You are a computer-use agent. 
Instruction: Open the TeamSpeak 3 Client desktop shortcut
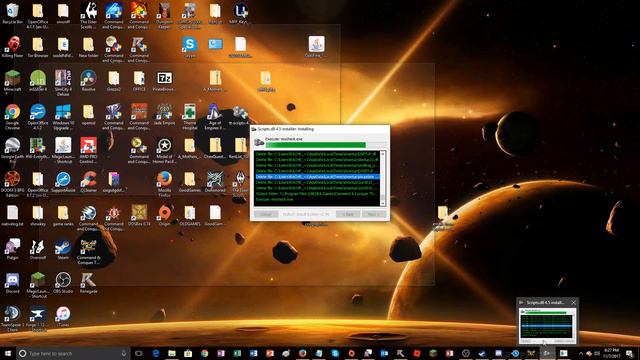(x=12, y=318)
